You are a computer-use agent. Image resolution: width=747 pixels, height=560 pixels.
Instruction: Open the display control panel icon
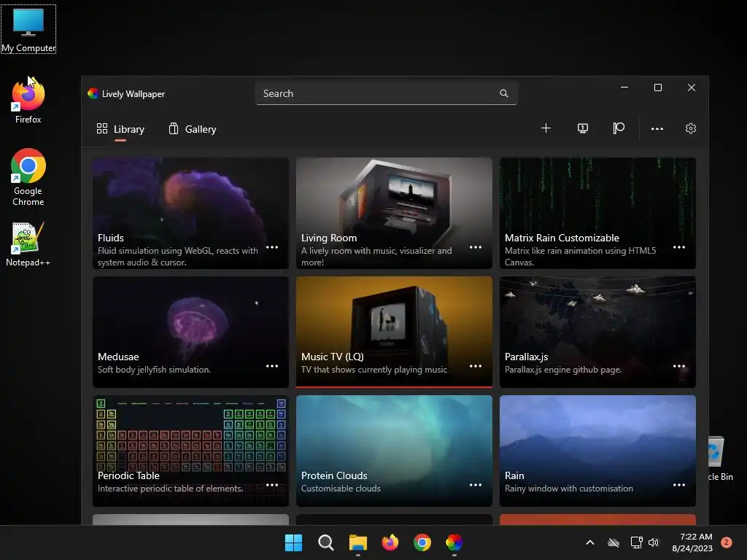(583, 128)
